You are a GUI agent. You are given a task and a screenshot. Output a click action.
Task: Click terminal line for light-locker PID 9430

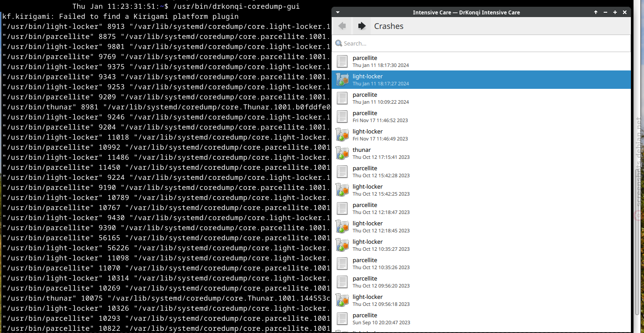166,218
